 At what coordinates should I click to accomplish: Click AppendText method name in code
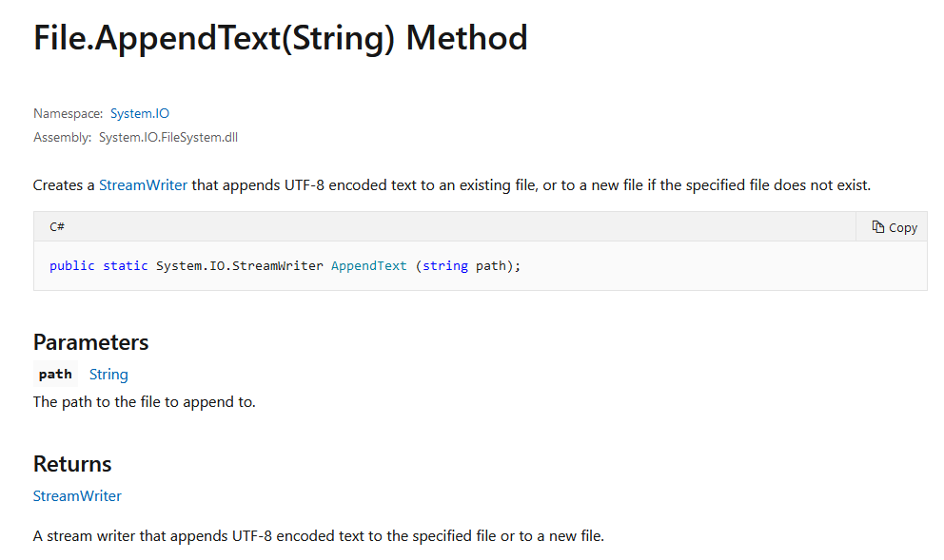click(369, 266)
